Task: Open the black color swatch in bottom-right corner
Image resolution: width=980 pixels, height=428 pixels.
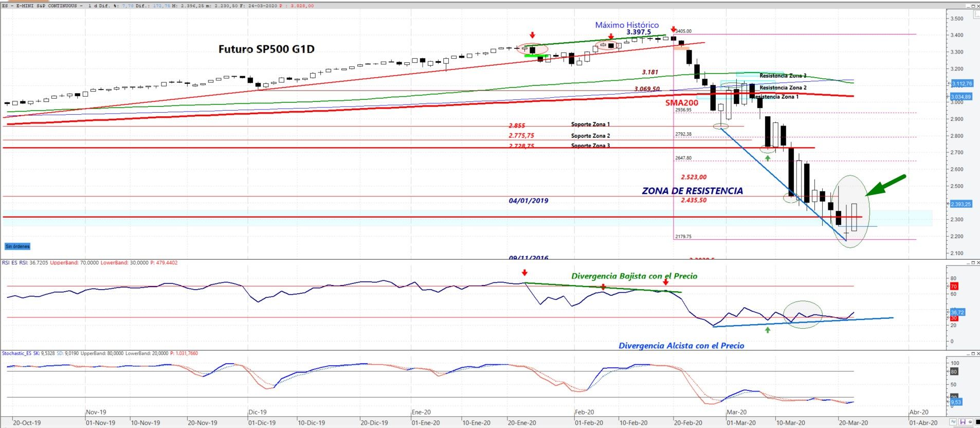Action: (977, 422)
